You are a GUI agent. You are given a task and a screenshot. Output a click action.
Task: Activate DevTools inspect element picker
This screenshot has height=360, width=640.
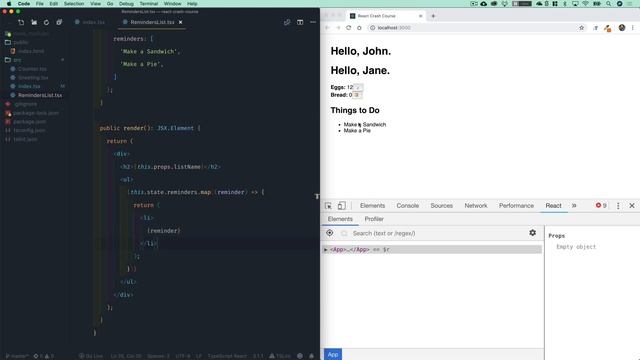coord(328,206)
